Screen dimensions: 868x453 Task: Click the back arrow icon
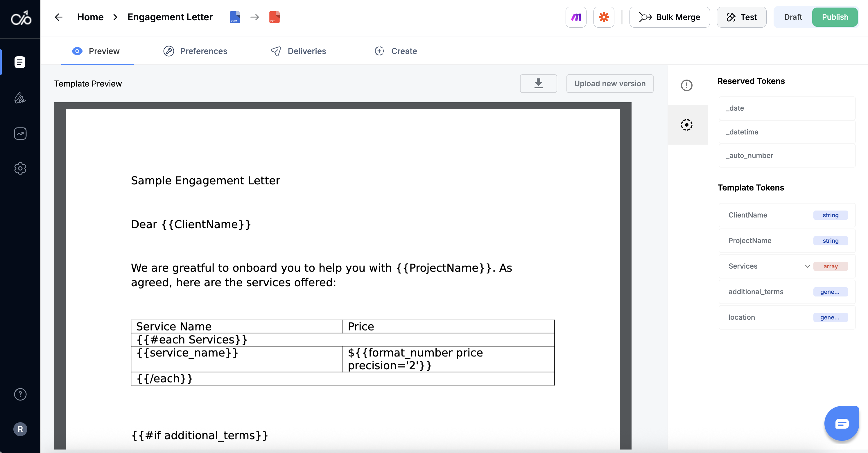[x=59, y=17]
